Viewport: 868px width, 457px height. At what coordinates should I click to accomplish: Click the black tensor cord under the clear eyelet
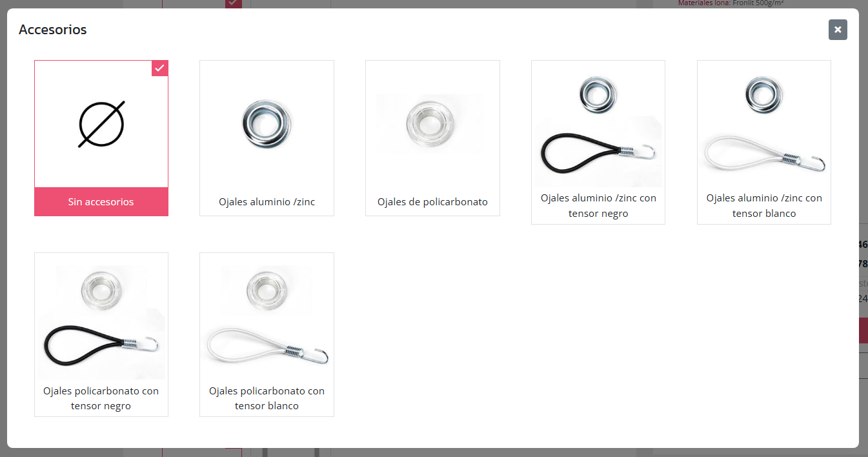click(x=101, y=346)
